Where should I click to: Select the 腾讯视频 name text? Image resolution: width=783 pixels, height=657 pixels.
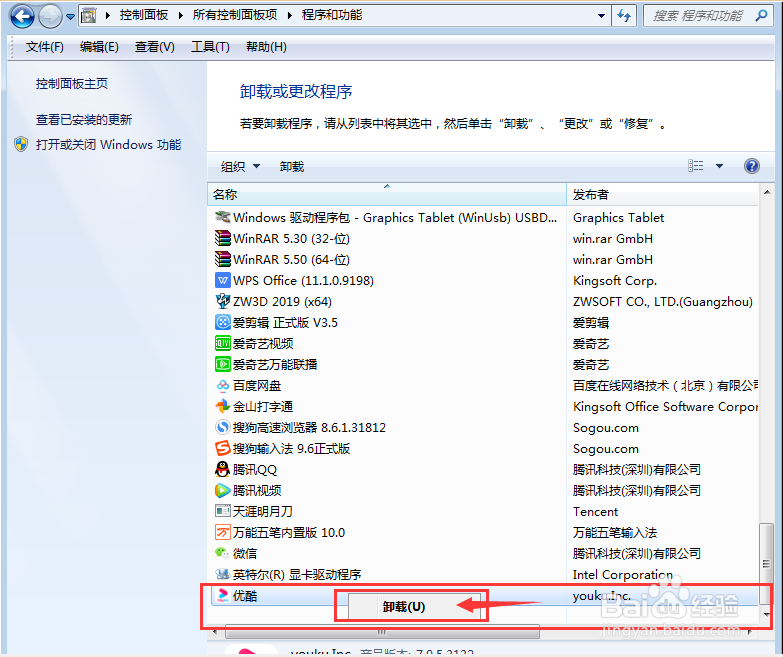257,491
